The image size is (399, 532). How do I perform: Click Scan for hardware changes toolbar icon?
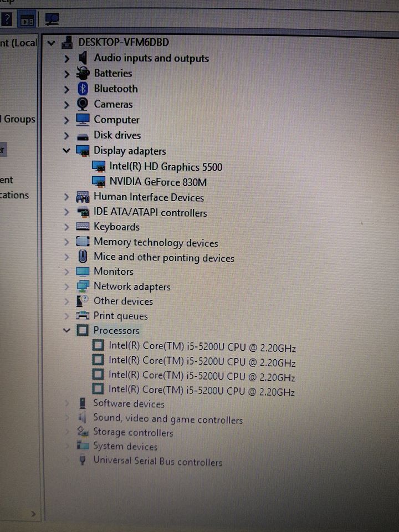point(52,19)
